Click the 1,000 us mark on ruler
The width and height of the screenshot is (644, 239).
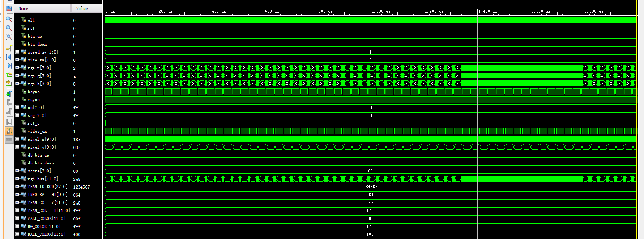381,11
